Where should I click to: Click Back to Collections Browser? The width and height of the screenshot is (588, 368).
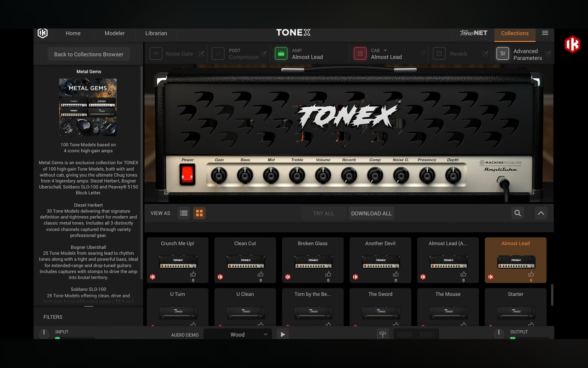coord(89,54)
